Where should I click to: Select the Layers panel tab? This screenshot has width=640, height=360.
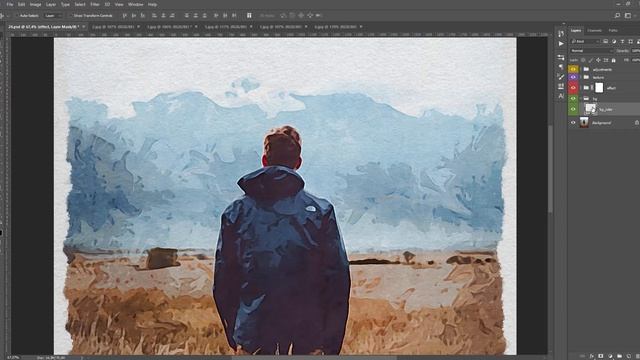(576, 31)
